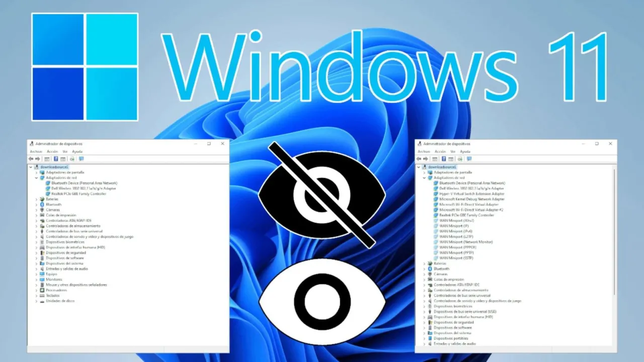Click the Baterías category icon in right window
The image size is (644, 362).
pos(430,263)
